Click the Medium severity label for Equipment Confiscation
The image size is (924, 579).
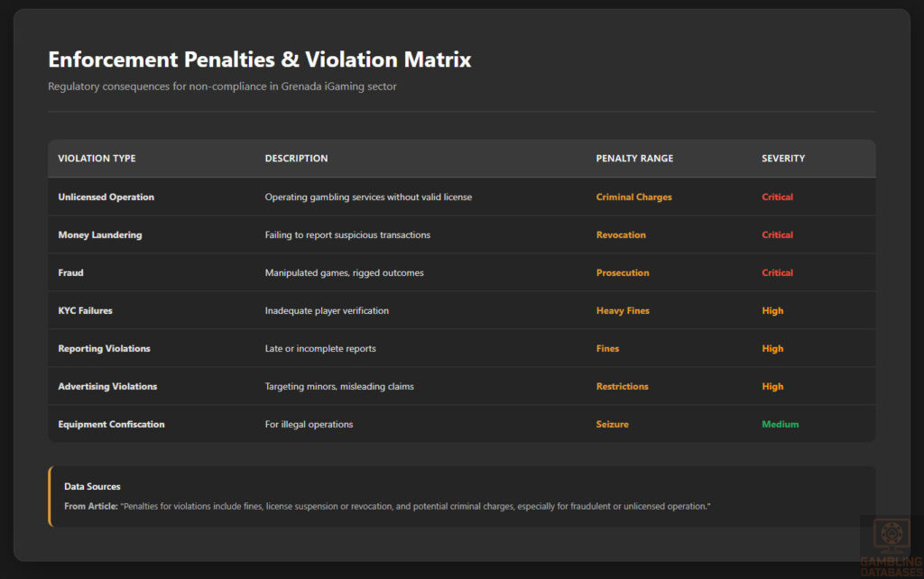pyautogui.click(x=780, y=424)
